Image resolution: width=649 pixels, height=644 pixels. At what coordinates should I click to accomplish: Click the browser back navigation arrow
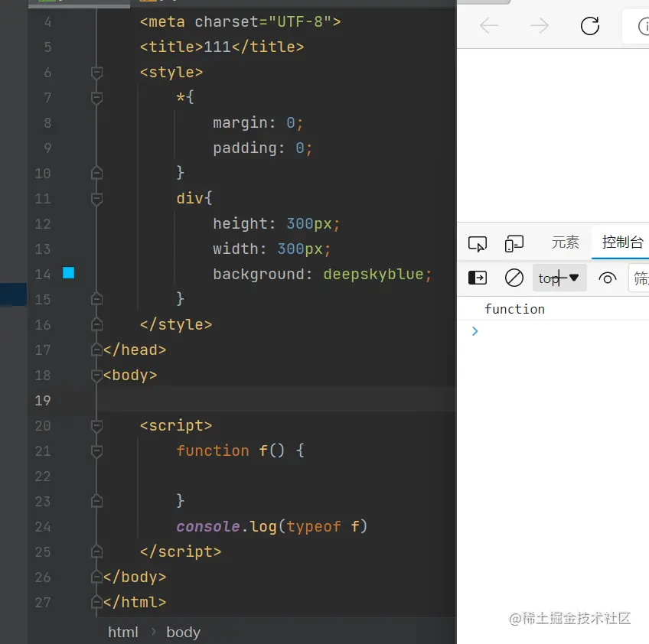(x=488, y=26)
